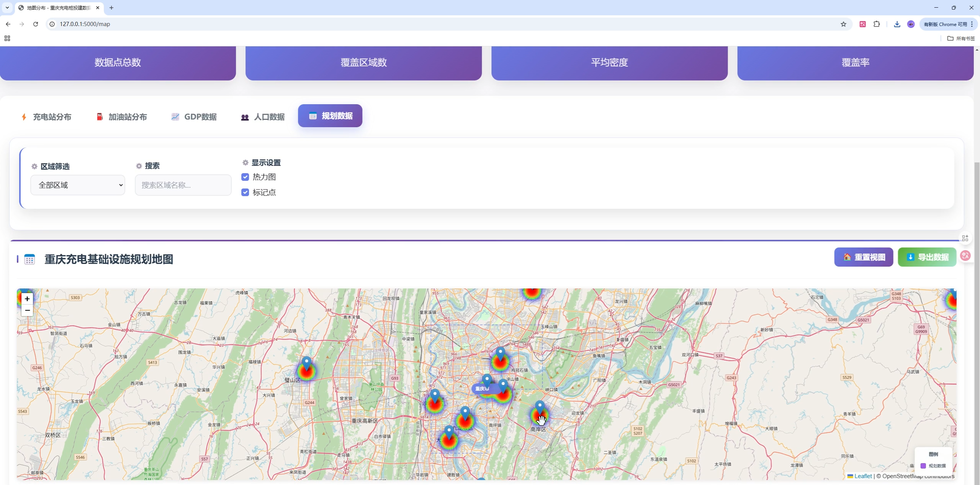Open the 加油站分布 tab
This screenshot has width=980, height=485.
coord(121,117)
